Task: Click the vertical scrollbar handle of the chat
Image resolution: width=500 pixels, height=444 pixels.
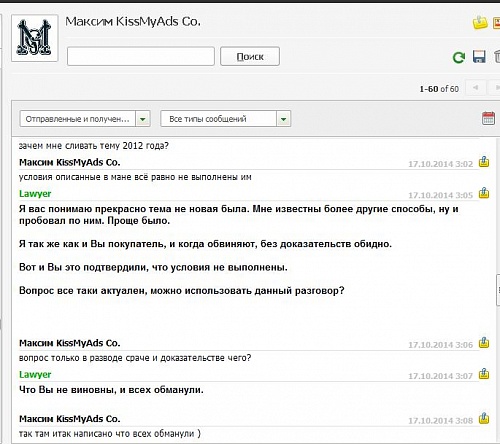Action: click(x=498, y=290)
